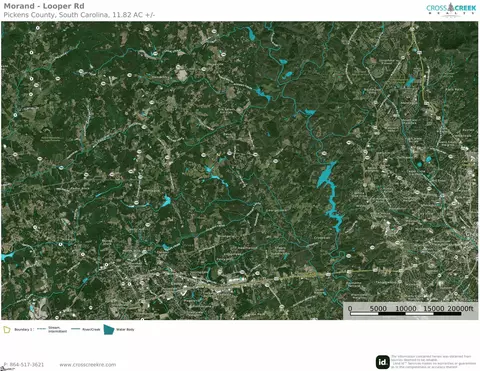The height and width of the screenshot is (371, 480).
Task: Click the "10000" scale label
Action: pos(406,308)
